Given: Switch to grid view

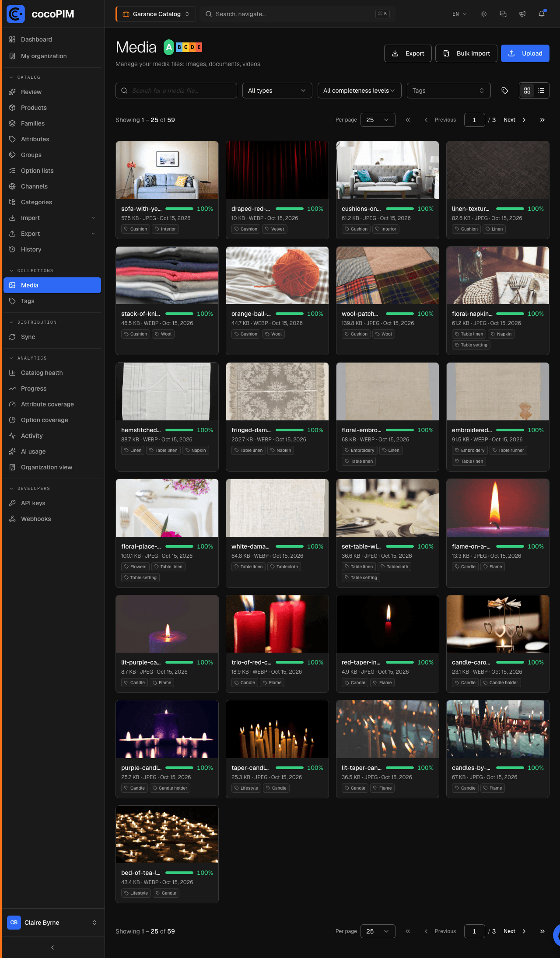Looking at the screenshot, I should tap(527, 91).
